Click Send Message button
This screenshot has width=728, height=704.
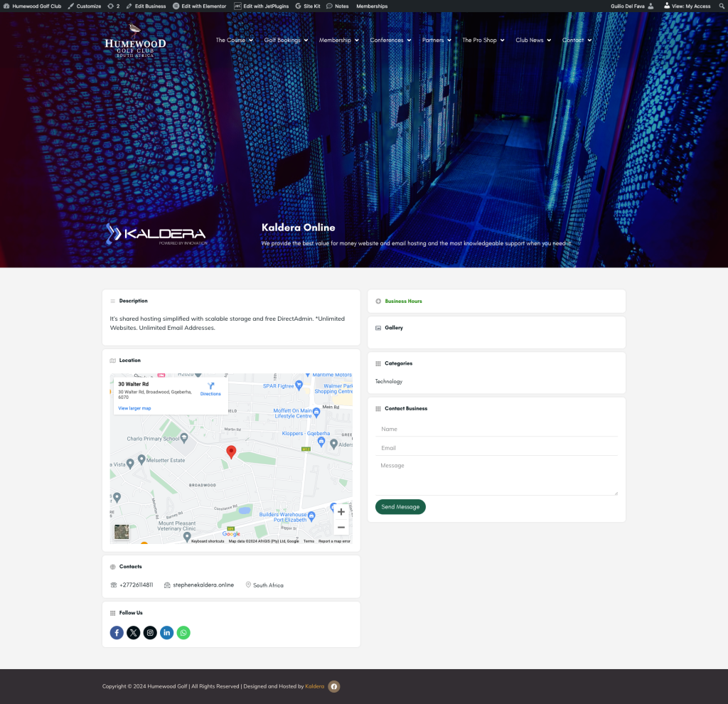[400, 506]
